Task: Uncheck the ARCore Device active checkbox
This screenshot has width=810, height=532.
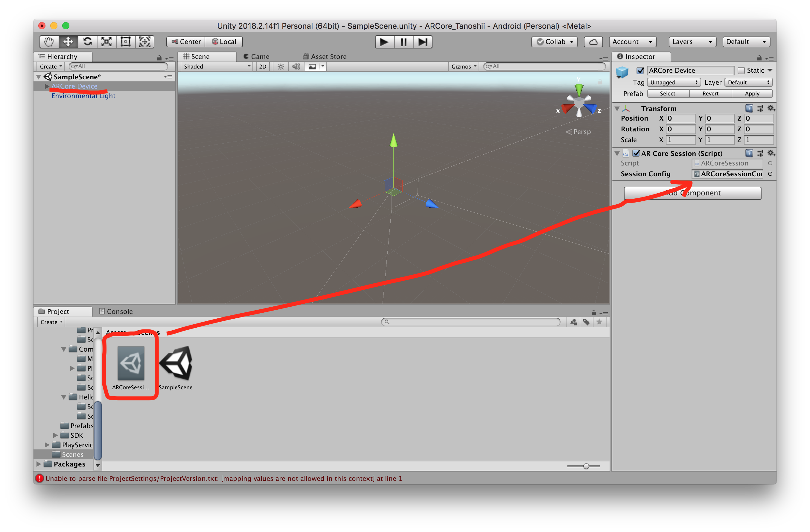Action: coord(640,70)
